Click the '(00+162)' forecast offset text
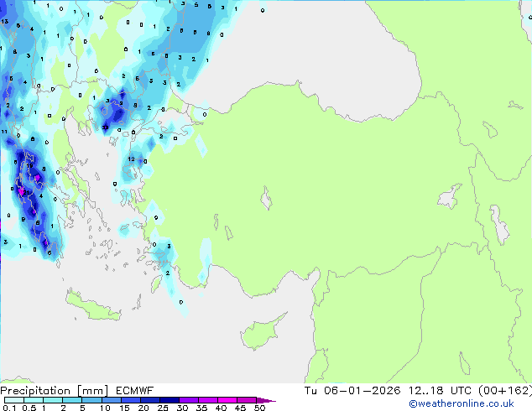The width and height of the screenshot is (532, 411). pos(505,391)
